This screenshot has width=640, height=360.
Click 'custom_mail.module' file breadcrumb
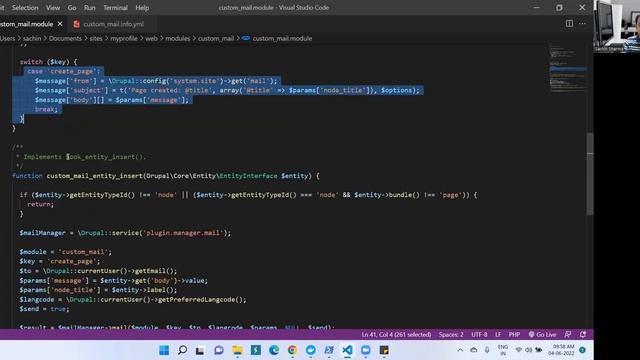pyautogui.click(x=282, y=38)
